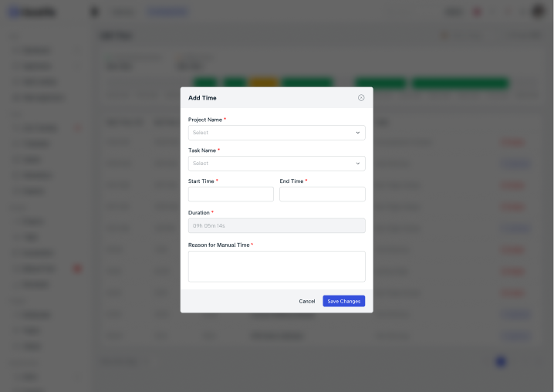554x392 pixels.
Task: Click inside Reason for Manual Time textarea
Action: [x=277, y=266]
